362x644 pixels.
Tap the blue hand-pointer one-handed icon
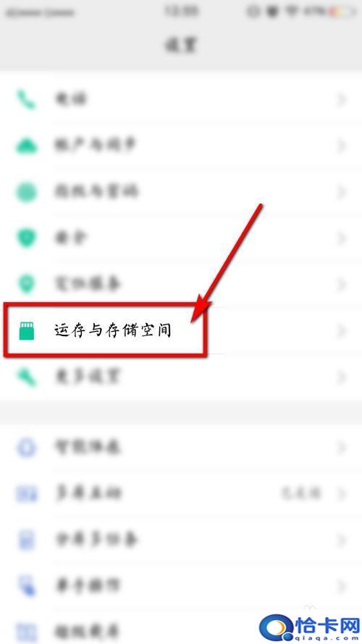pos(26,585)
